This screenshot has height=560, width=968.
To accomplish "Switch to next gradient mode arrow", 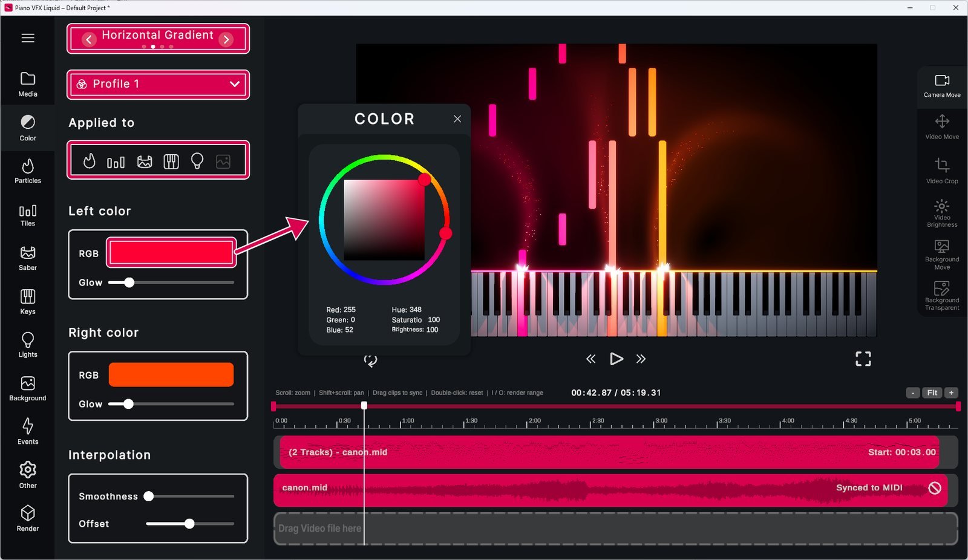I will 226,39.
